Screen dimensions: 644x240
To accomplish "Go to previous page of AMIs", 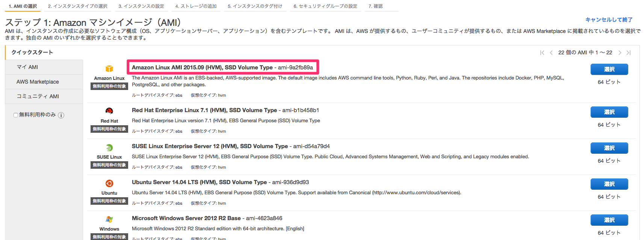I will click(551, 53).
